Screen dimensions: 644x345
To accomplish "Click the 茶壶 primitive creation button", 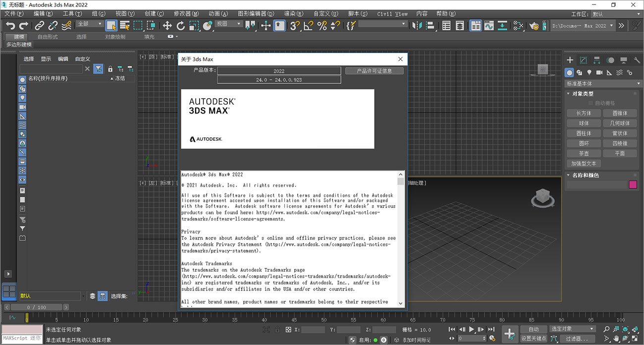I will (x=584, y=153).
